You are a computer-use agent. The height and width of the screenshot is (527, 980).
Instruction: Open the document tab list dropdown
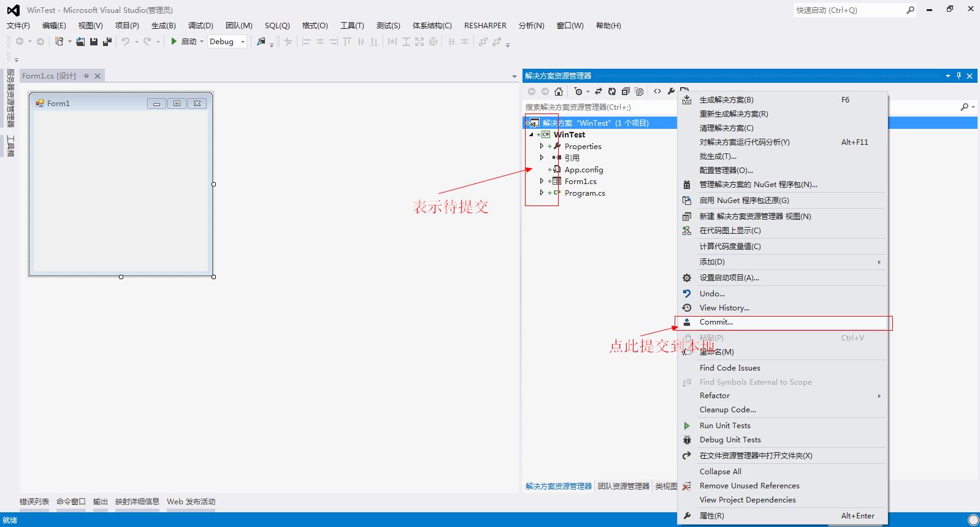tap(515, 76)
